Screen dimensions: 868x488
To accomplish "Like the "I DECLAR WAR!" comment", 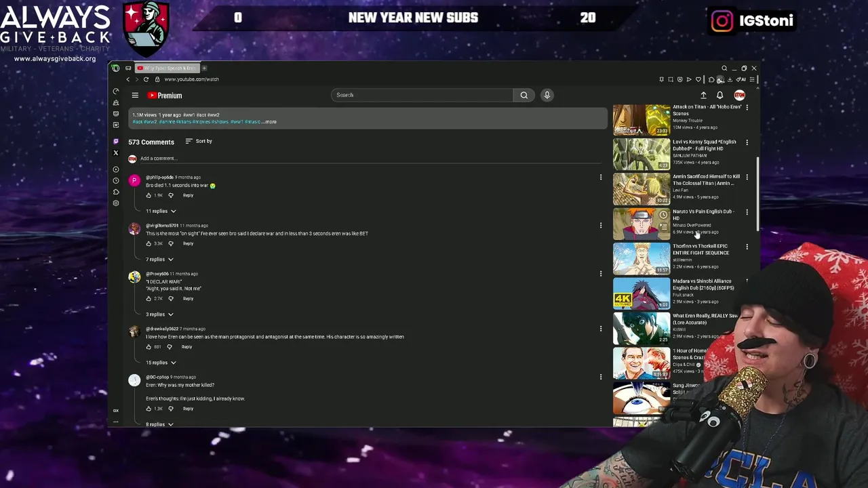I will pyautogui.click(x=149, y=298).
